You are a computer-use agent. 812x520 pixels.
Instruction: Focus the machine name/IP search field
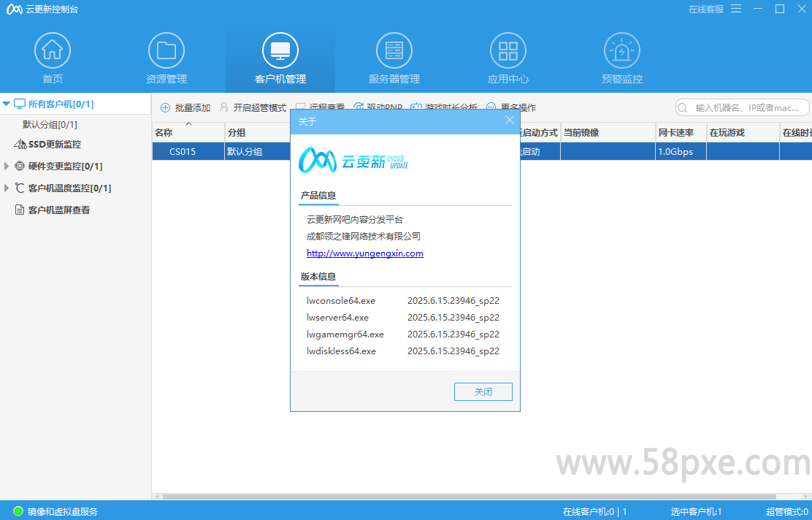tap(743, 108)
